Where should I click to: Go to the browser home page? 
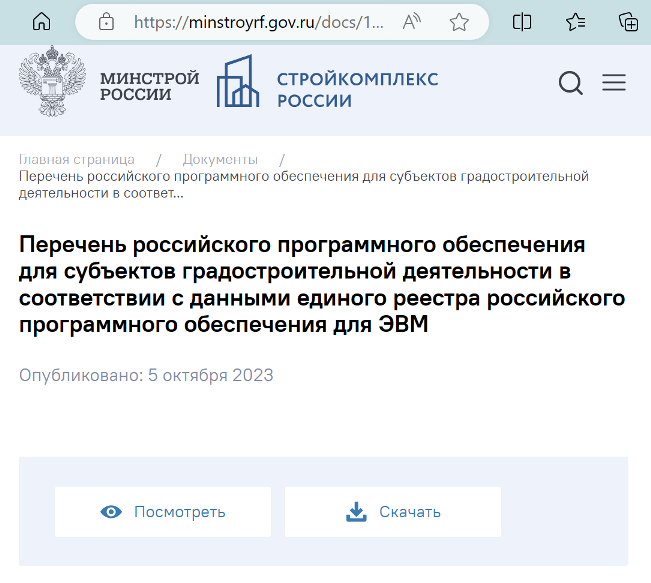pos(42,22)
